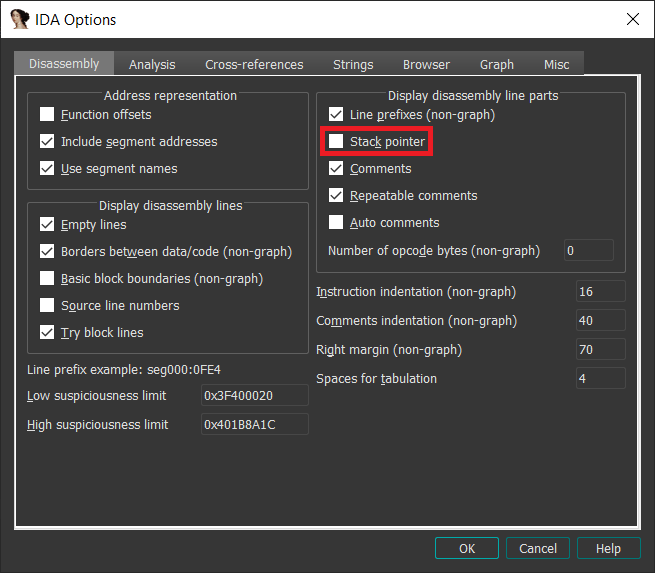Switch to the Disassembly tab

64,64
